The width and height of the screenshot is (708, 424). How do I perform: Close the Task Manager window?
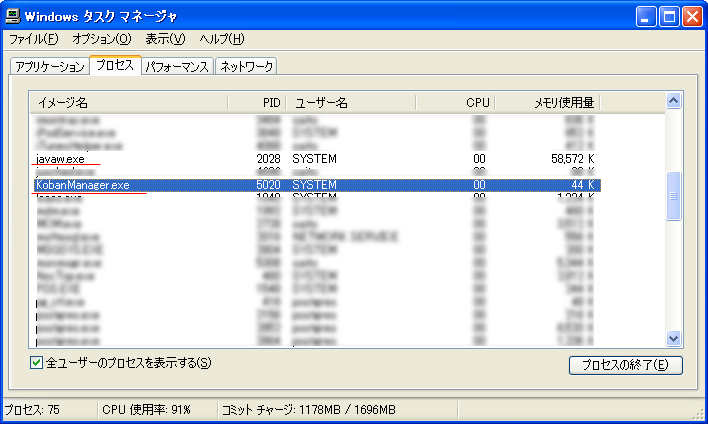pos(692,17)
